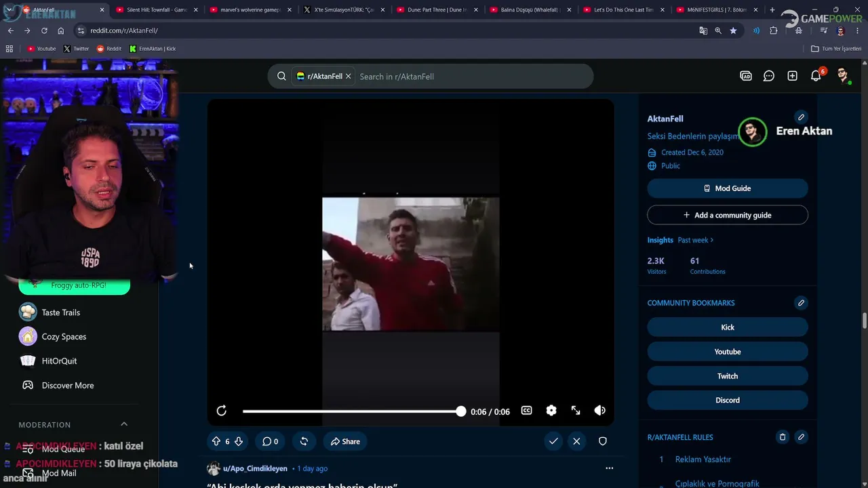The image size is (868, 488).
Task: Open video settings gear
Action: pos(551,411)
